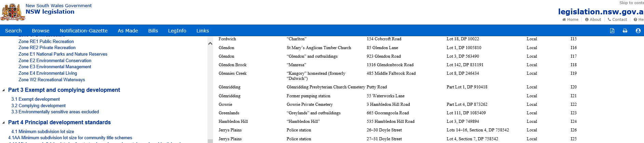Collapse Part 4 Principal development standards triangle
This screenshot has height=143, width=644.
coord(3,123)
